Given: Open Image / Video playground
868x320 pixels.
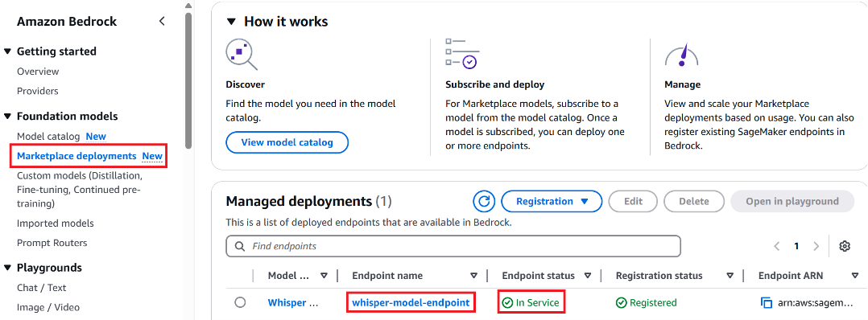Looking at the screenshot, I should tap(48, 307).
